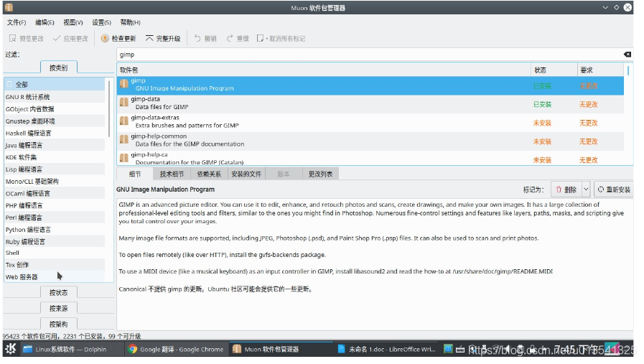
Task: Clear the gimp search field
Action: pos(627,55)
